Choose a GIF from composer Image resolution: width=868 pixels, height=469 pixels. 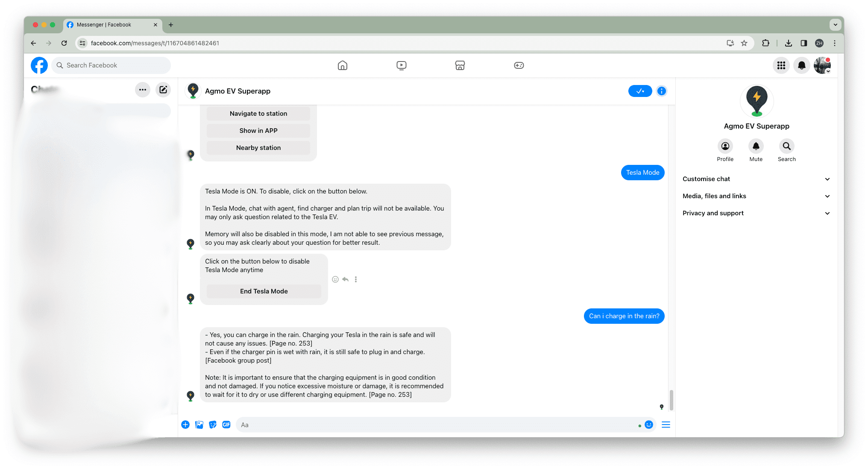pyautogui.click(x=226, y=425)
